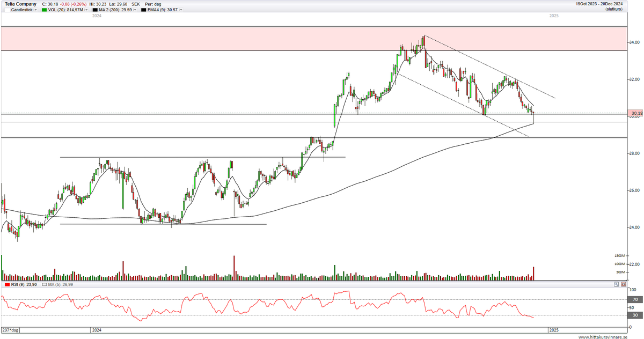This screenshot has width=644, height=339.
Task: Click the 'RSI (9): 23,90' label
Action: tap(24, 284)
